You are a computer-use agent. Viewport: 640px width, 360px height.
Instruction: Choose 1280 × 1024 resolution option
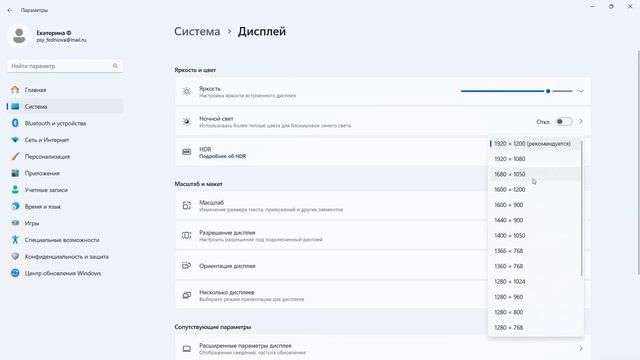click(x=534, y=282)
